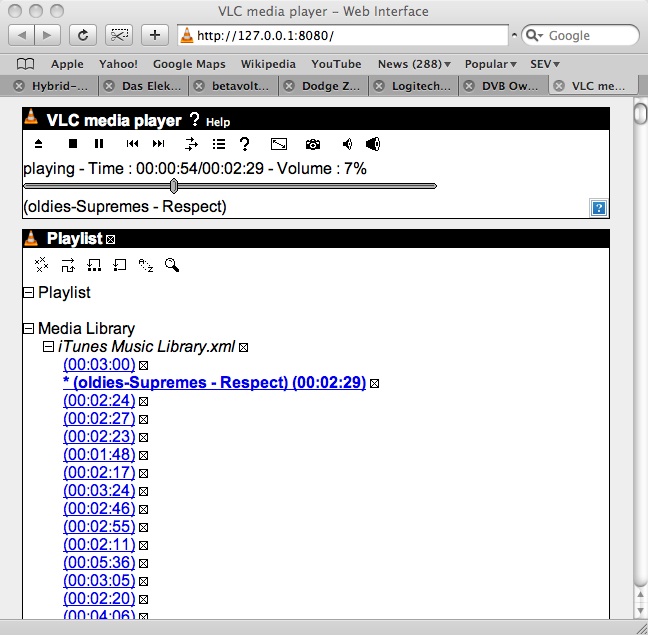Collapse the Media Library tree node
The image size is (648, 635).
click(28, 329)
